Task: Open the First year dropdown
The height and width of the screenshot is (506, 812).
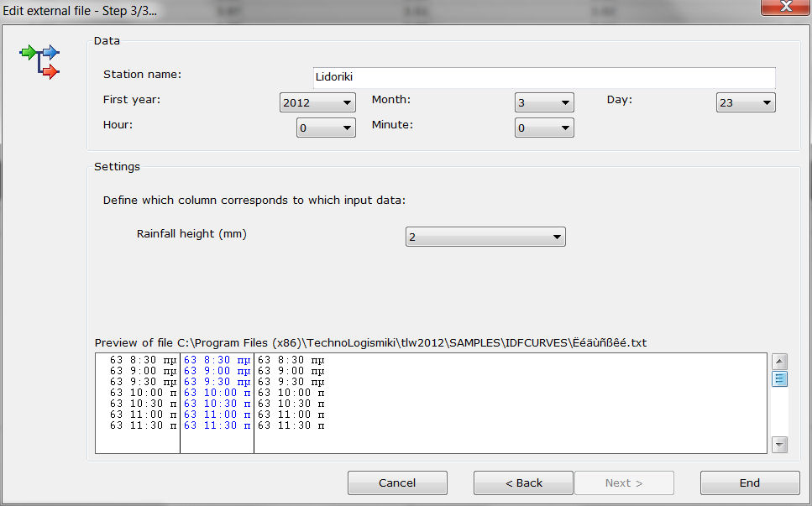Action: (x=317, y=103)
